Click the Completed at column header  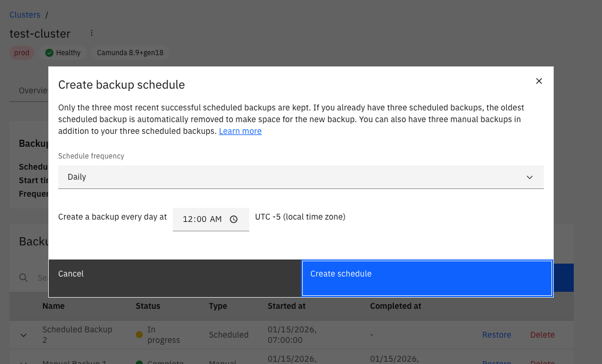(396, 306)
